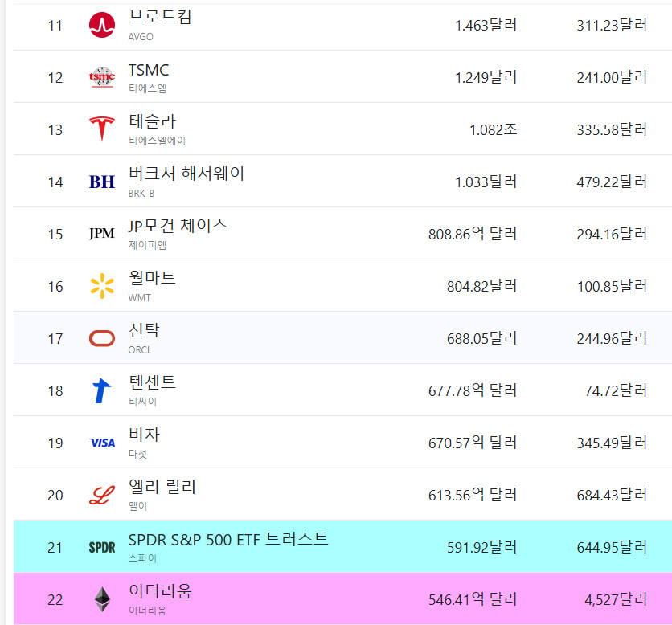The image size is (672, 625).
Task: Click the VISA logo icon
Action: click(x=102, y=443)
